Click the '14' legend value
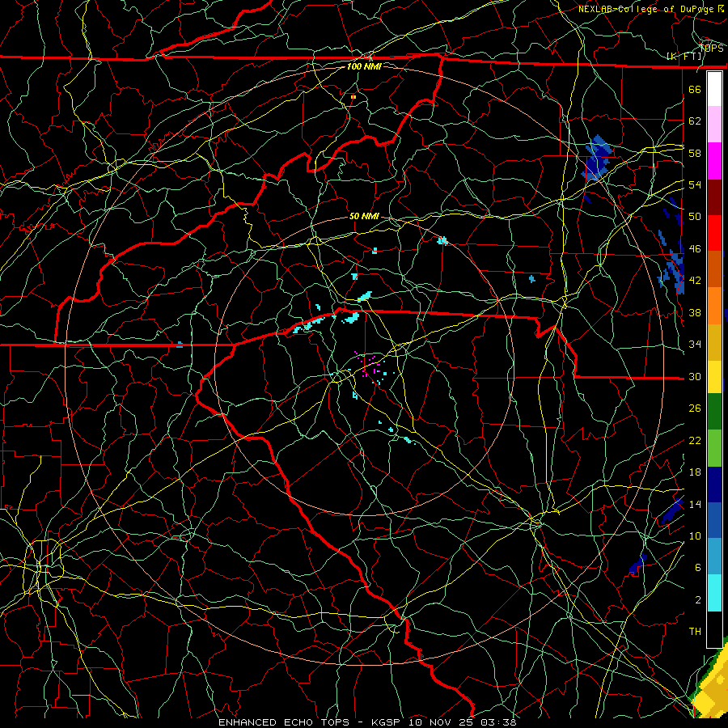Viewport: 728px width, 728px height. click(x=695, y=504)
